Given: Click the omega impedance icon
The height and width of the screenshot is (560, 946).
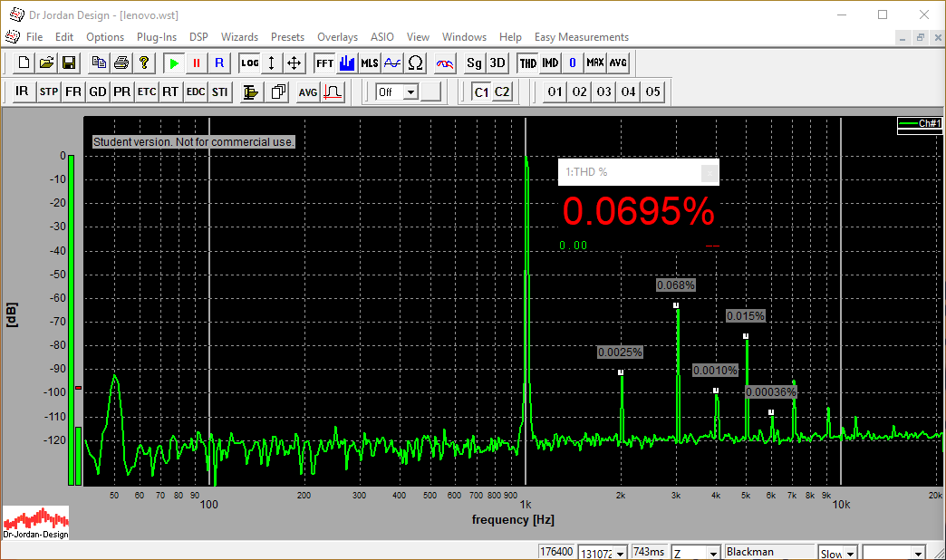Looking at the screenshot, I should point(415,63).
